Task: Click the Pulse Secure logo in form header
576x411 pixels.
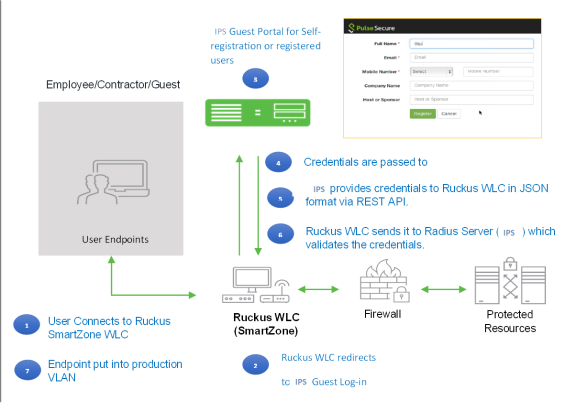Action: point(371,28)
